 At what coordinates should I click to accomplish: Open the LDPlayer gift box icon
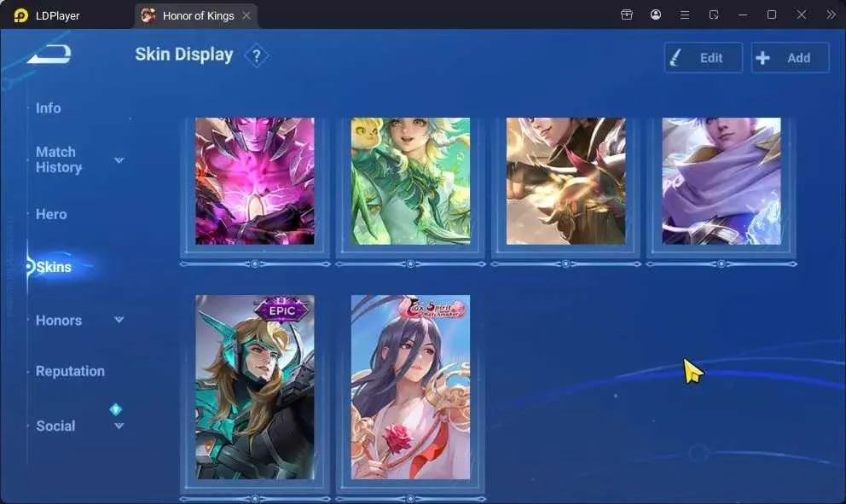(627, 14)
